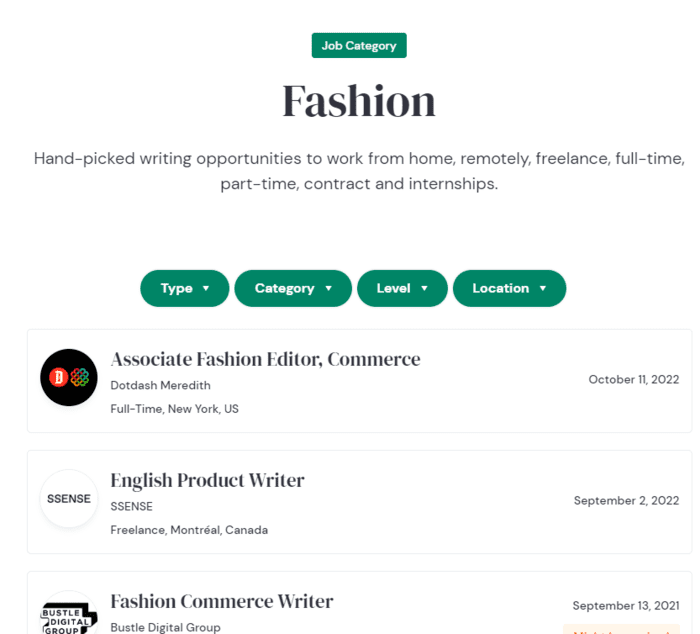Click the October 11, 2022 date
The image size is (700, 634).
(x=633, y=379)
